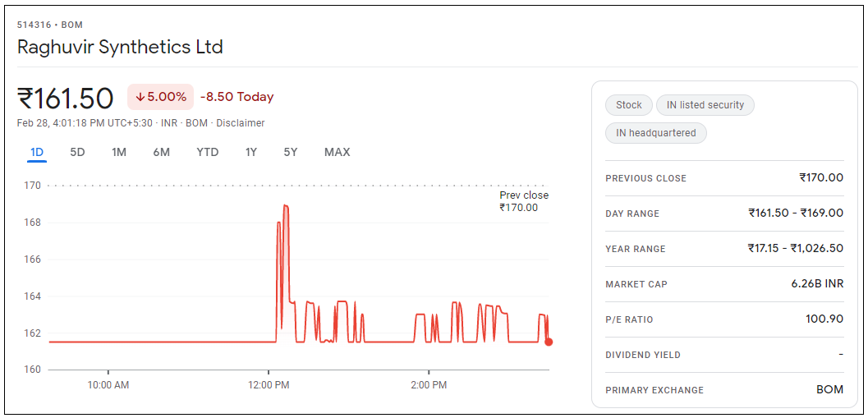View the 5Y price history
The width and height of the screenshot is (868, 418).
click(291, 152)
